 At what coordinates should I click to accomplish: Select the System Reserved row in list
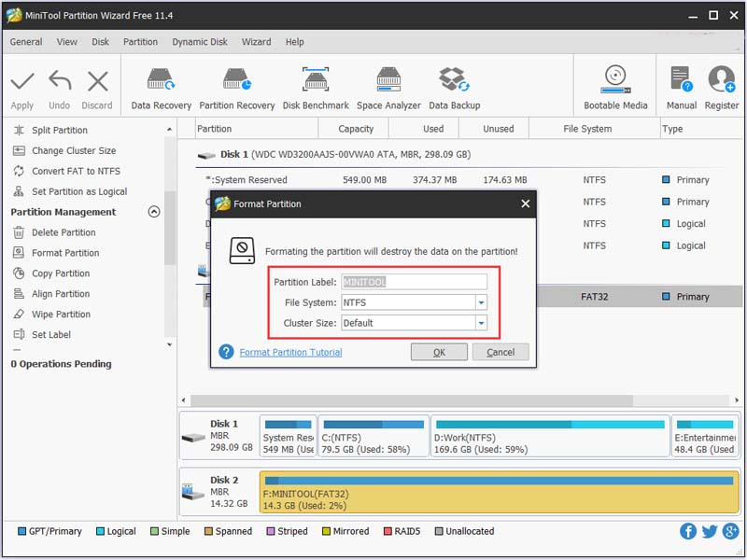[x=470, y=180]
